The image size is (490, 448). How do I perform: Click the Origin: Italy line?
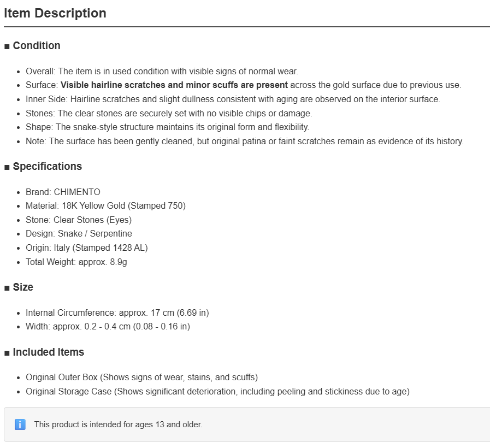click(x=86, y=247)
